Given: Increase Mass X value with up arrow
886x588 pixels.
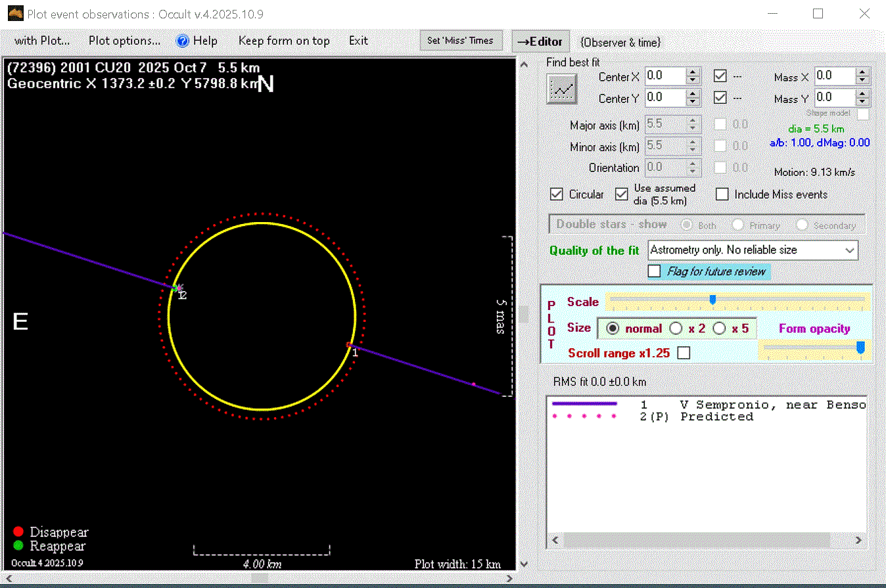Looking at the screenshot, I should (862, 72).
